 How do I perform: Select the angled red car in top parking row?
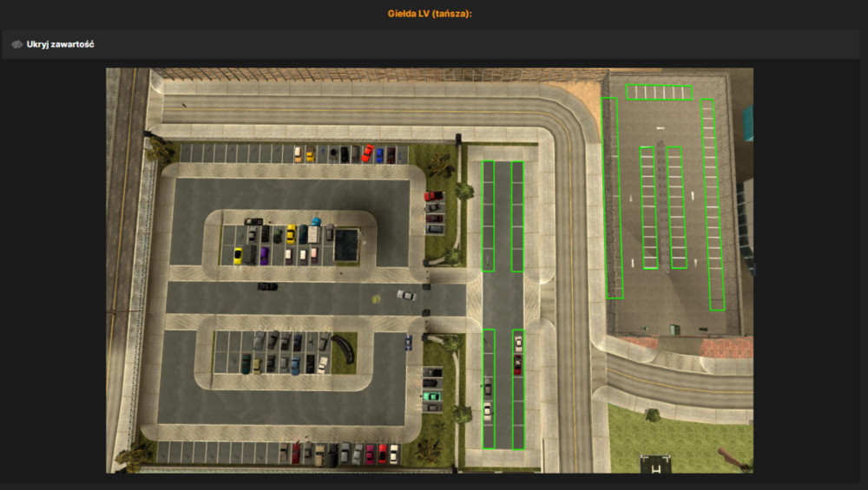click(367, 154)
